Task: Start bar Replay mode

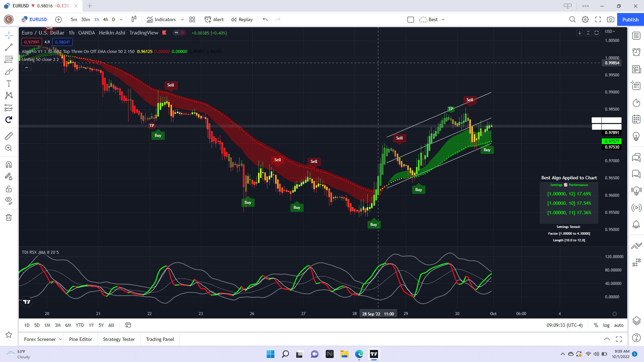Action: [x=242, y=19]
